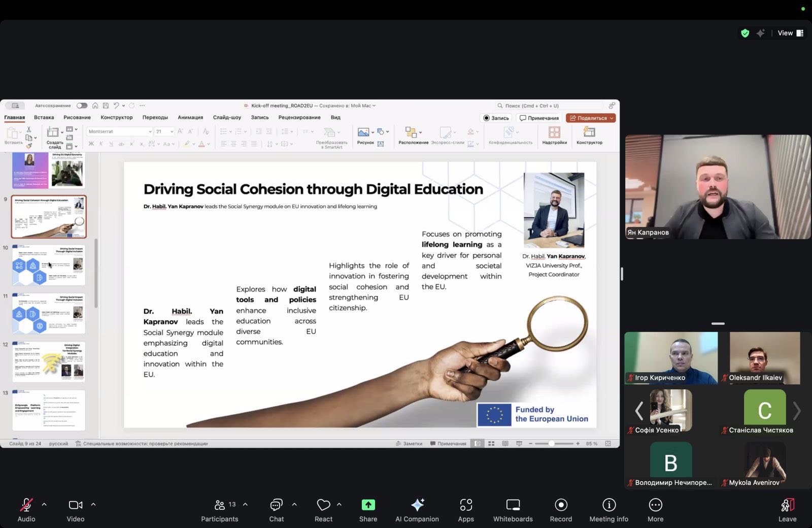Image resolution: width=812 pixels, height=528 pixels.
Task: Expand audio options arrow next to Audio
Action: tap(44, 505)
